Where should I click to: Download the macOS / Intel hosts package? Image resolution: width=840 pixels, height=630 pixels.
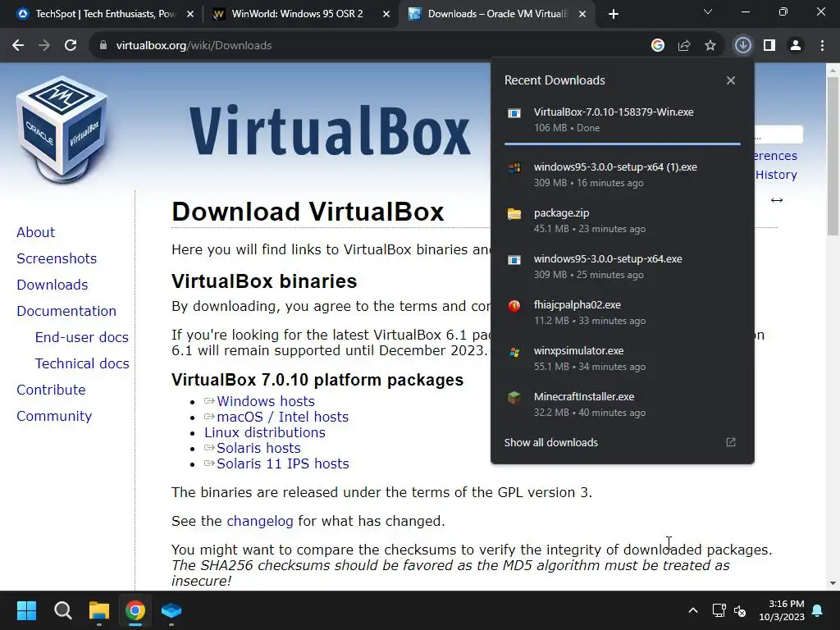(x=282, y=417)
